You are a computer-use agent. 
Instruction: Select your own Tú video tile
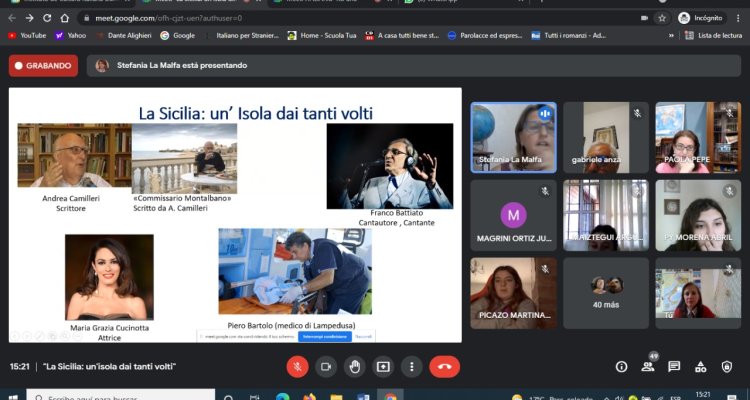[x=698, y=293]
